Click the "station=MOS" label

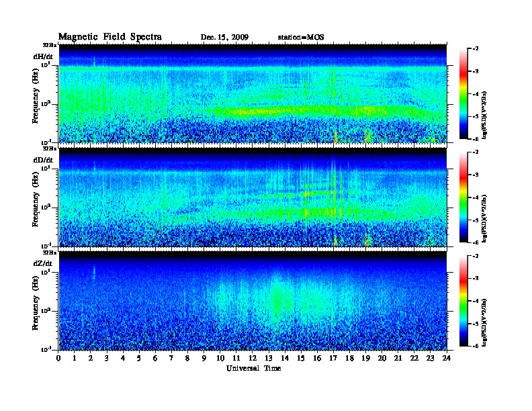[301, 38]
